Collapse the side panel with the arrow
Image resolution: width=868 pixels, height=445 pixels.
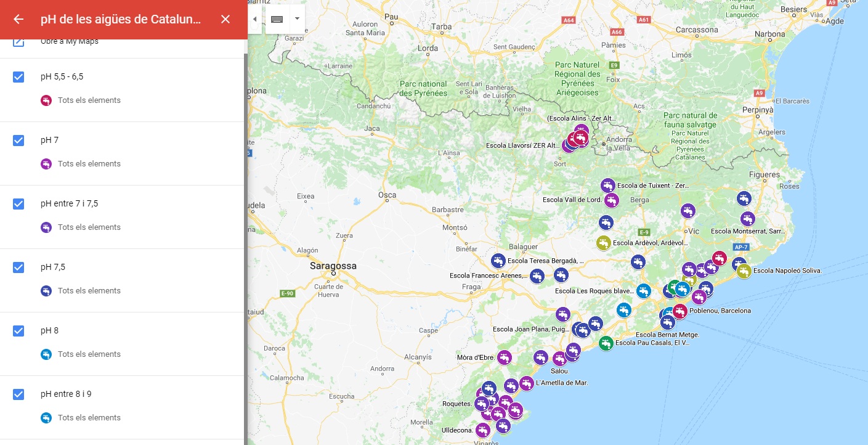[x=254, y=19]
